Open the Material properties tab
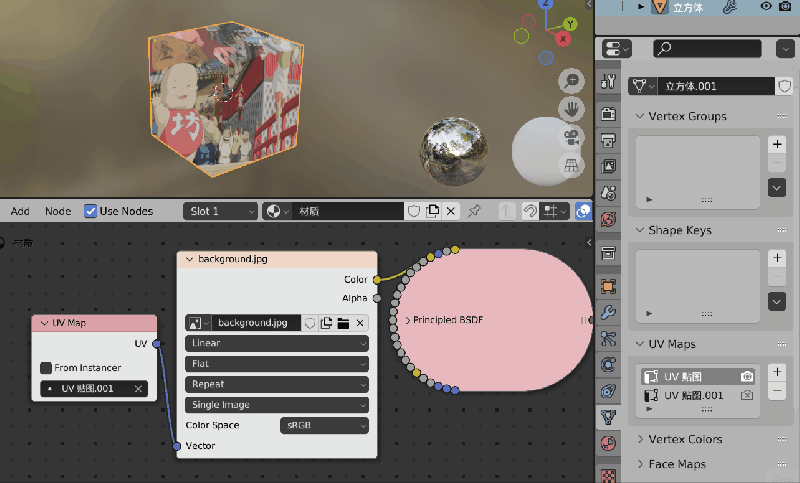 pos(608,444)
